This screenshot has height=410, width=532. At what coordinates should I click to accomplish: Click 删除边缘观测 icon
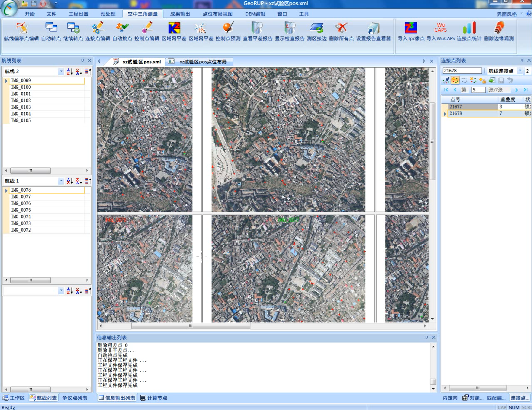[499, 31]
